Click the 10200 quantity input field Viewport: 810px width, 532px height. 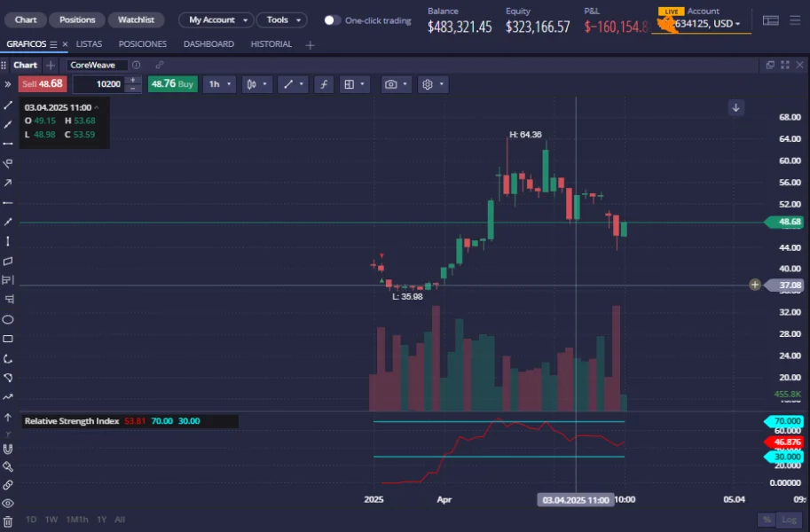click(98, 84)
